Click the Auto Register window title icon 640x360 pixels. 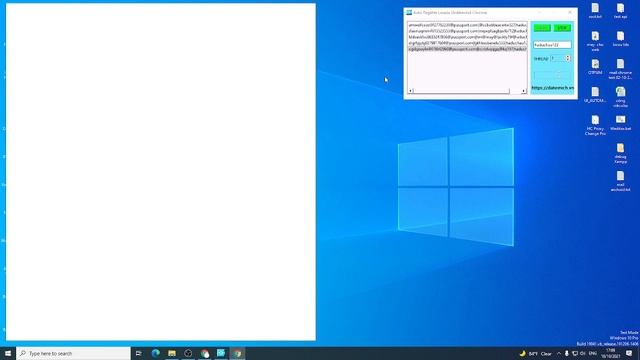[x=409, y=13]
